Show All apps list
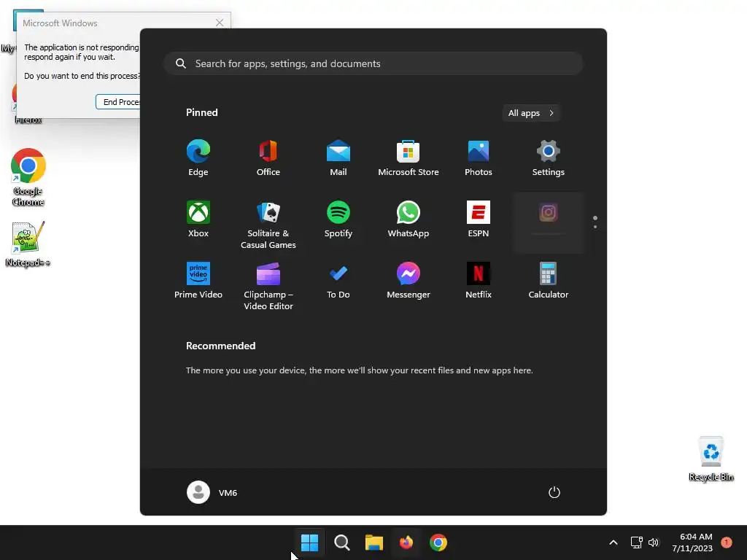The width and height of the screenshot is (747, 560). 531,113
